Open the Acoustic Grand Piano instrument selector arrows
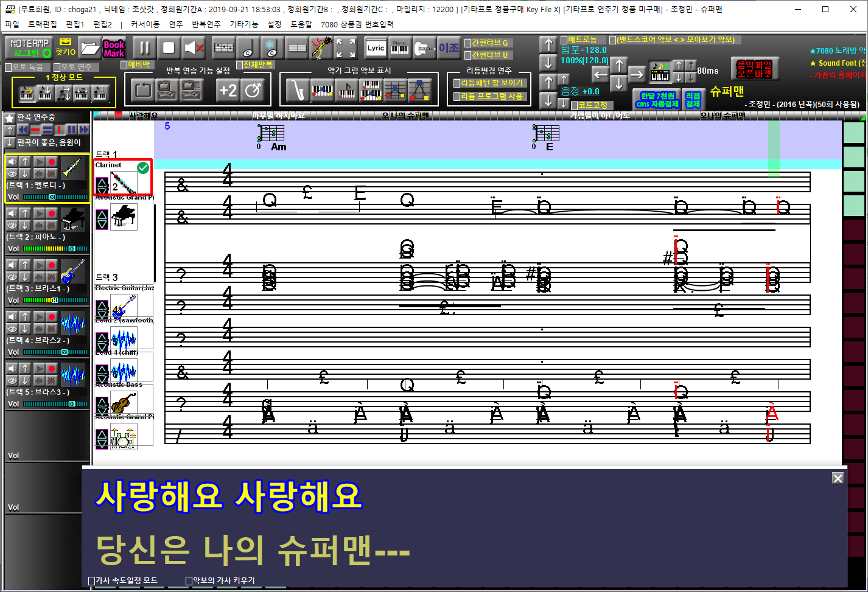868x592 pixels. [102, 219]
